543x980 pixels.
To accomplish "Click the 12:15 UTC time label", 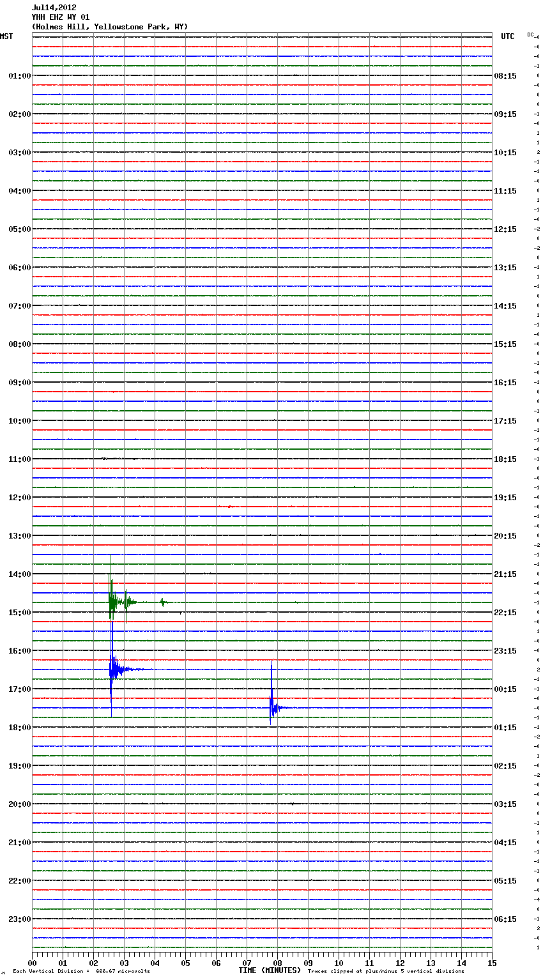I will [x=505, y=229].
